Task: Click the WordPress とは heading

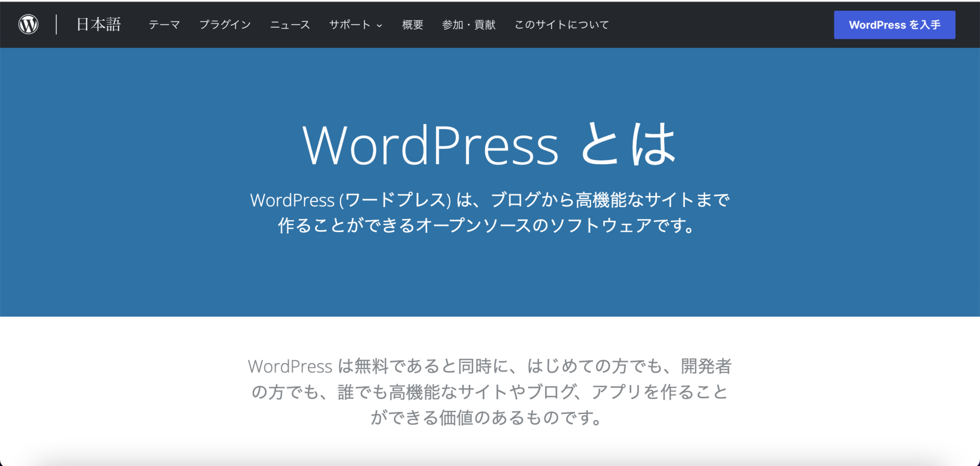Action: click(x=489, y=145)
